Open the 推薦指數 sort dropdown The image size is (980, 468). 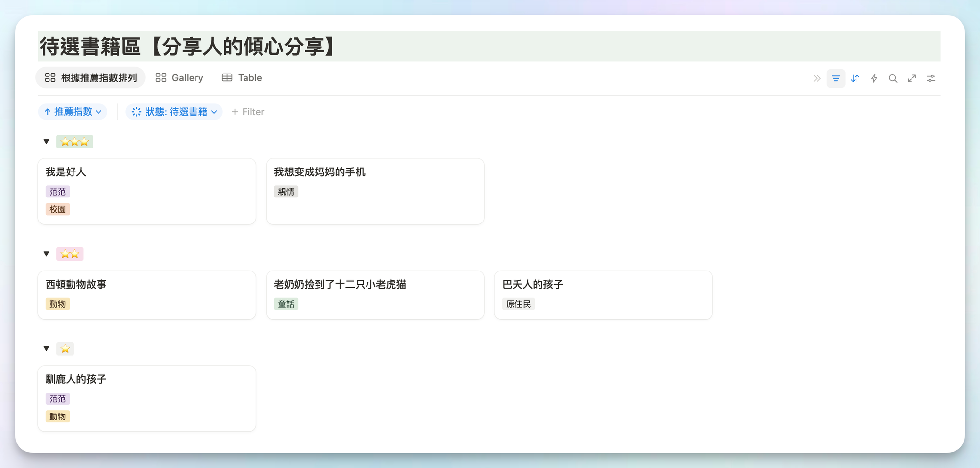[73, 112]
